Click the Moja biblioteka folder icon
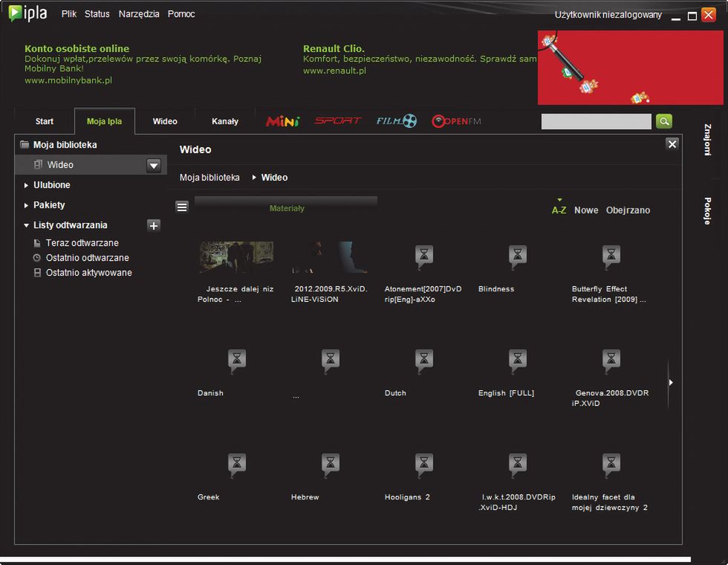Screen dimensions: 728x565 (25, 144)
